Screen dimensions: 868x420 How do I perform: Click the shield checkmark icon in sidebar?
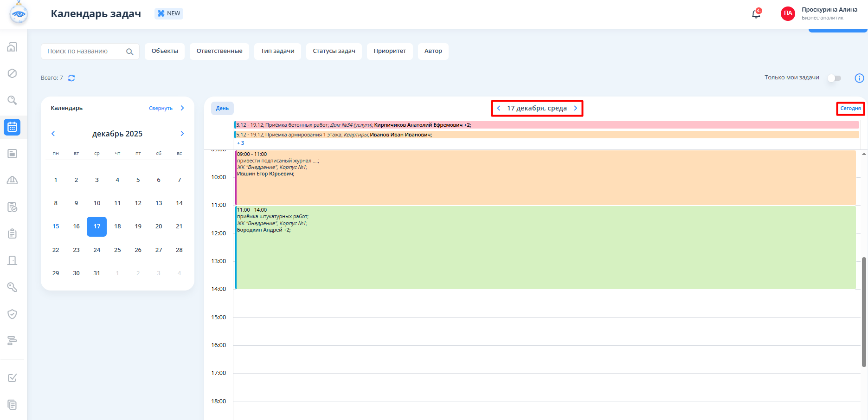click(13, 314)
